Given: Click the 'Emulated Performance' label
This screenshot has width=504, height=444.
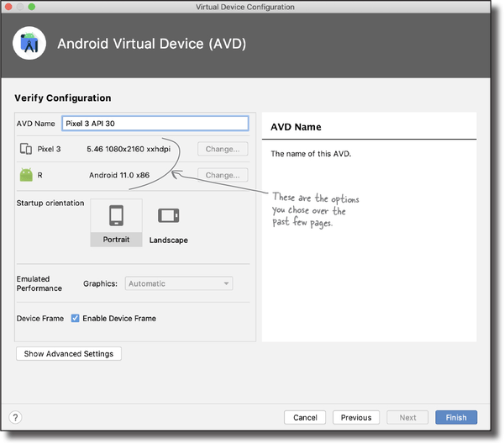Looking at the screenshot, I should (x=39, y=283).
